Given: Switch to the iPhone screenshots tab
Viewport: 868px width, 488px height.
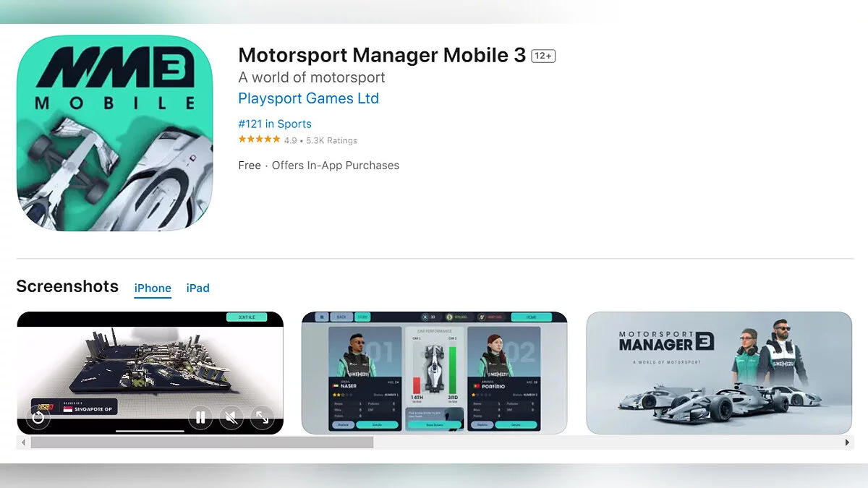Looking at the screenshot, I should (x=153, y=288).
